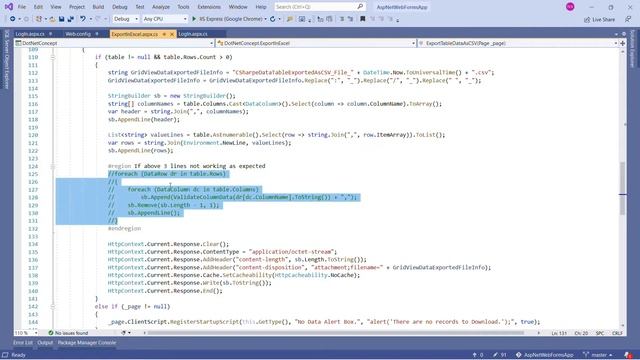Open the Tools menu

tap(183, 7)
